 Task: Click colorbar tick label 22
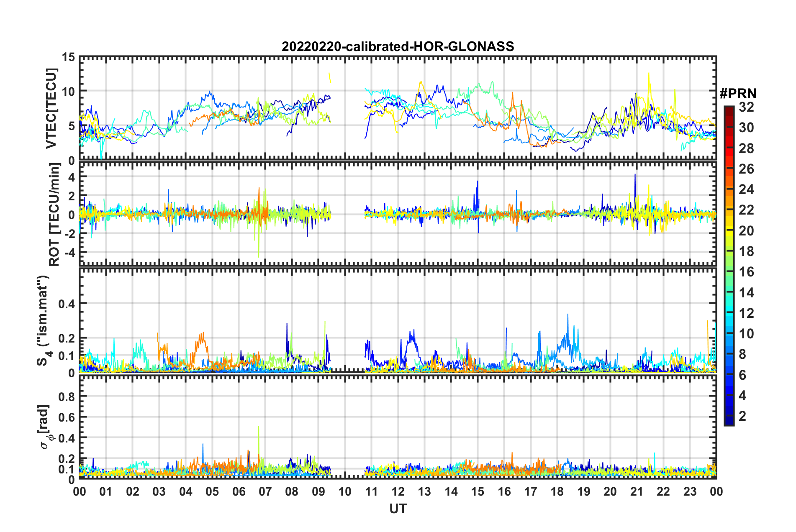tap(746, 210)
